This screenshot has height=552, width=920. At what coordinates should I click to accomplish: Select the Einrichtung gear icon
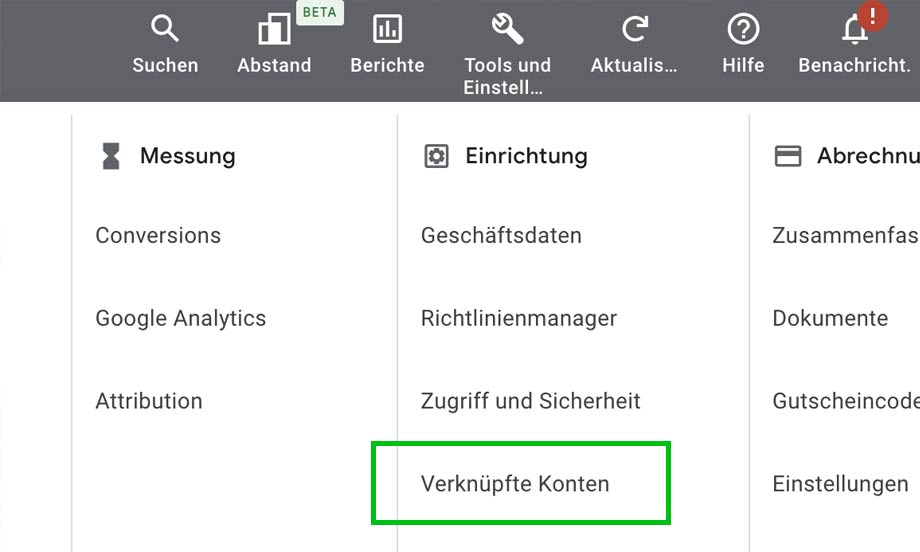point(436,156)
